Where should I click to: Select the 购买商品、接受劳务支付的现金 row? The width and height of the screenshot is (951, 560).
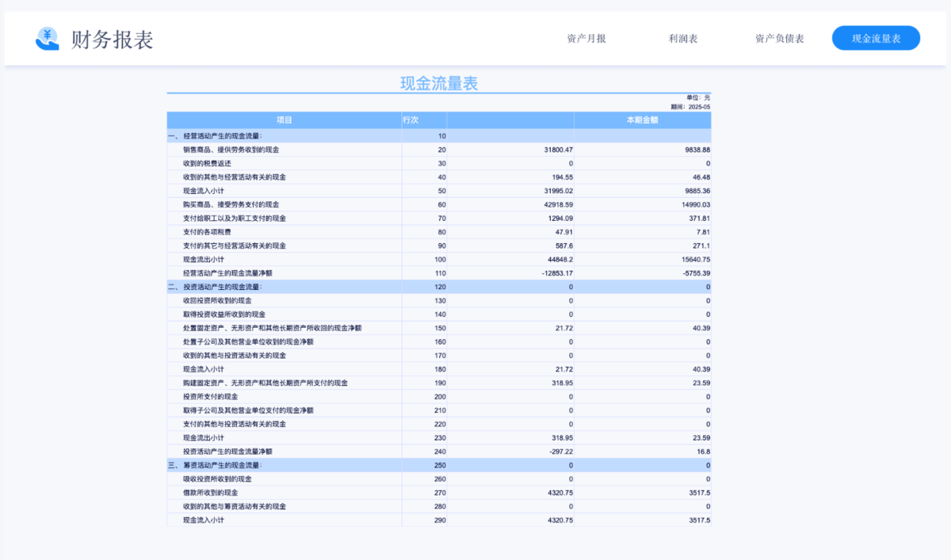234,204
